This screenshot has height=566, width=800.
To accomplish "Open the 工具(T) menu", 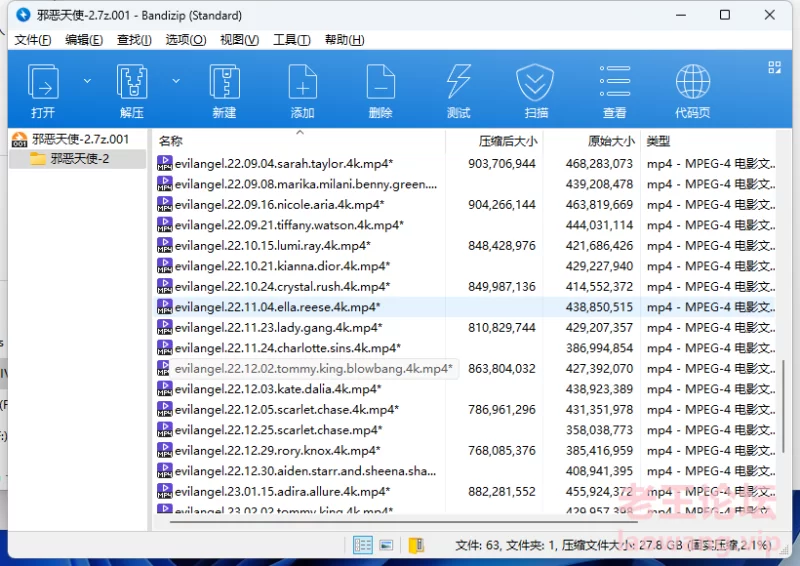I will [x=292, y=40].
